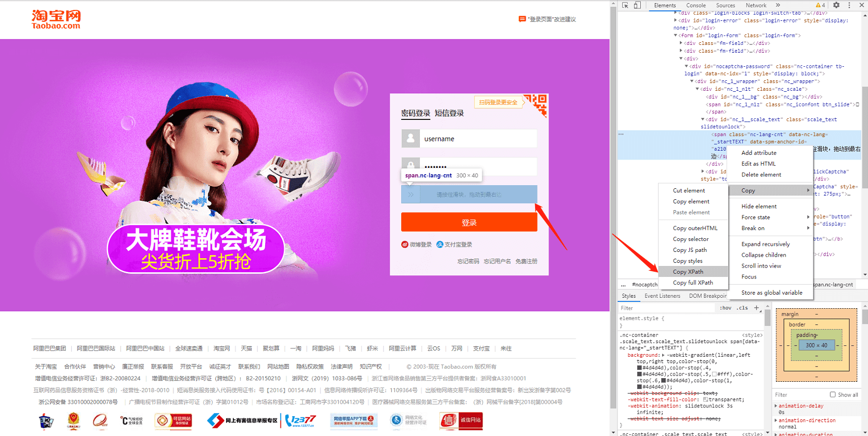
Task: Click the 网上有害信息举报专区 footer badge
Action: [x=242, y=420]
